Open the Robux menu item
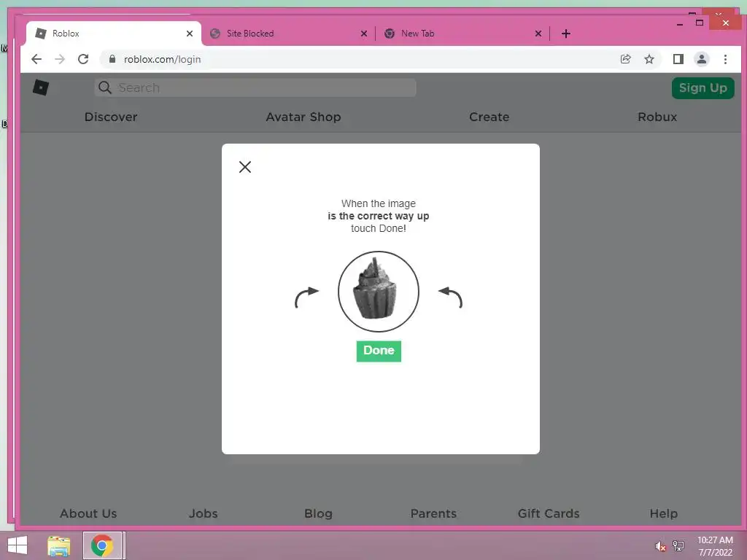The width and height of the screenshot is (747, 560). click(x=657, y=117)
